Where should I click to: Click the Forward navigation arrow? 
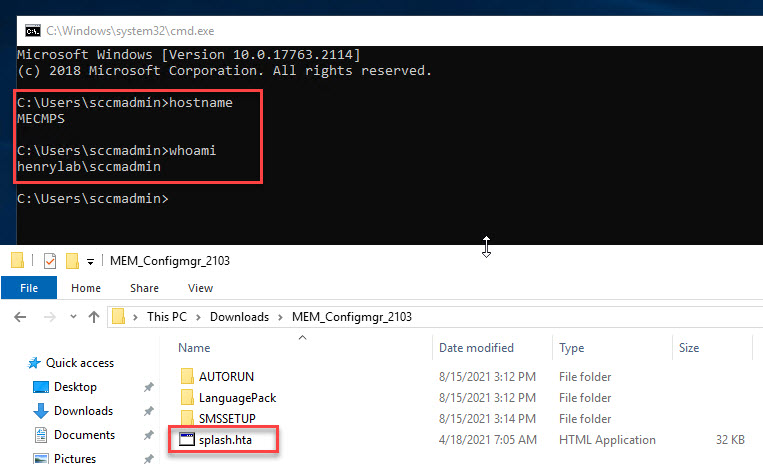coord(48,317)
